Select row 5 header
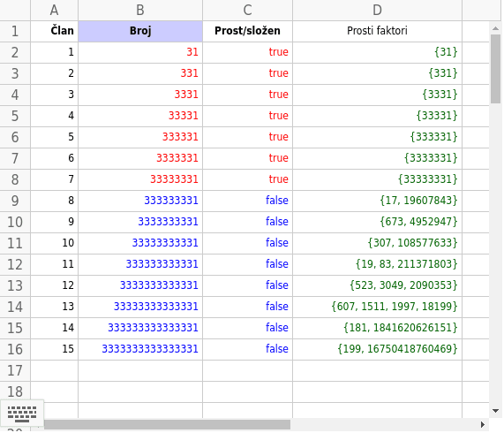The width and height of the screenshot is (504, 433). [15, 116]
